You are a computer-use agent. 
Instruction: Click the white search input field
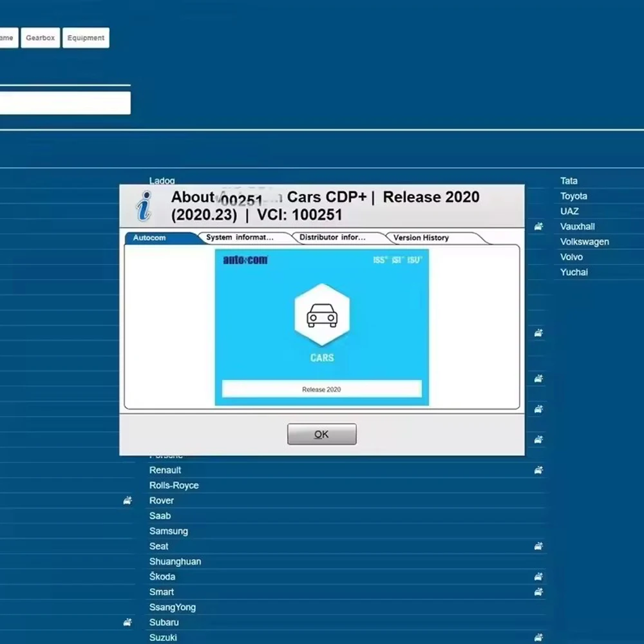pos(65,102)
